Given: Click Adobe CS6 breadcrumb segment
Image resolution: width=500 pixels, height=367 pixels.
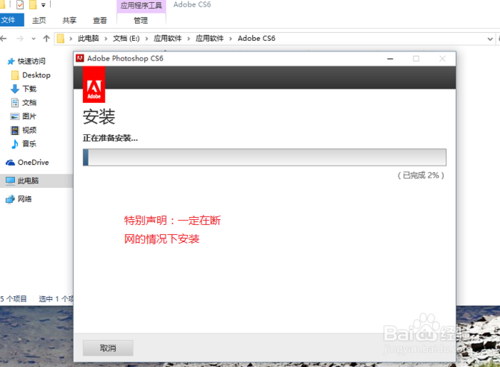Looking at the screenshot, I should pos(256,38).
